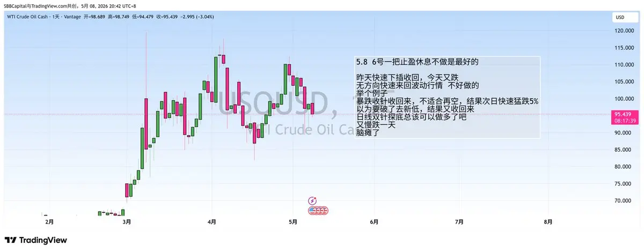The height and width of the screenshot is (252, 644).
Task: Click the 3月 label on time axis
Action: [x=127, y=221]
